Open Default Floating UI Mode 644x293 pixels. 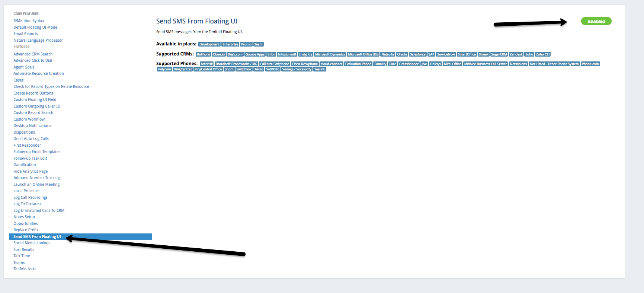coord(35,27)
